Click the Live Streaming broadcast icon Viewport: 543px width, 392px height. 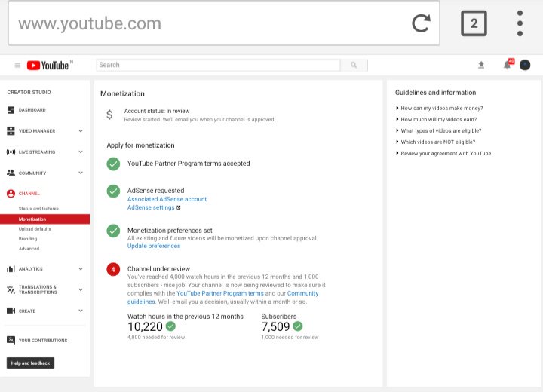(x=11, y=152)
